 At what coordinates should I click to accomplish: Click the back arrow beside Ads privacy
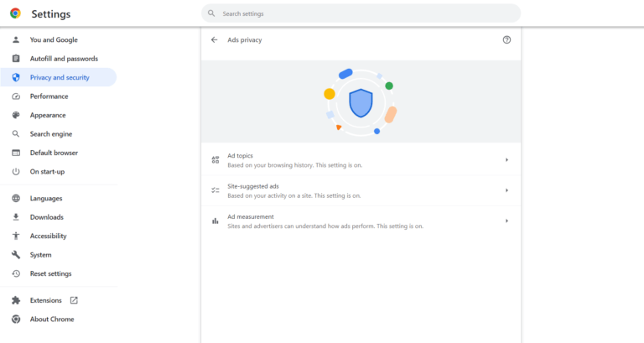click(x=214, y=40)
